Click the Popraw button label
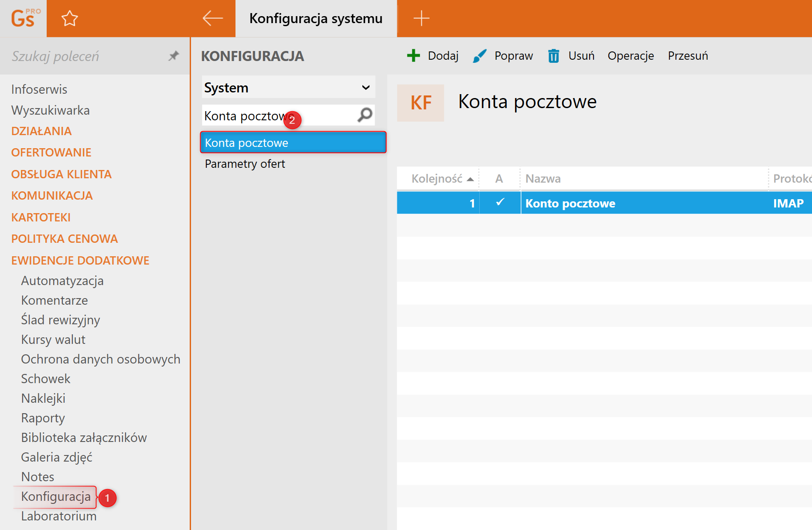This screenshot has width=812, height=530. [514, 56]
